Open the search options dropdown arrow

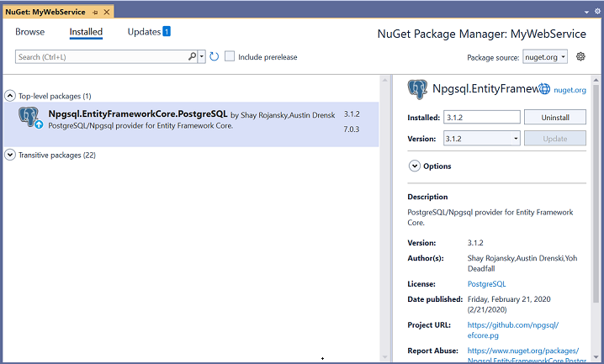[x=201, y=56]
